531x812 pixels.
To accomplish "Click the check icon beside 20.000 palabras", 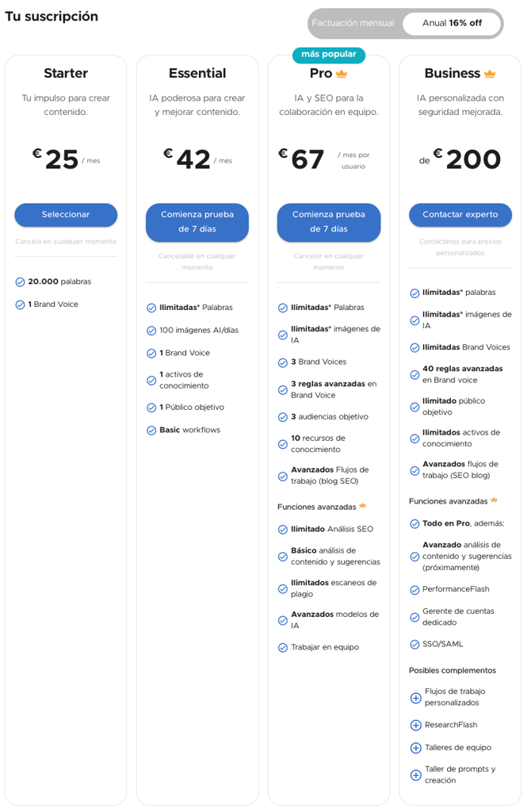I will [20, 282].
